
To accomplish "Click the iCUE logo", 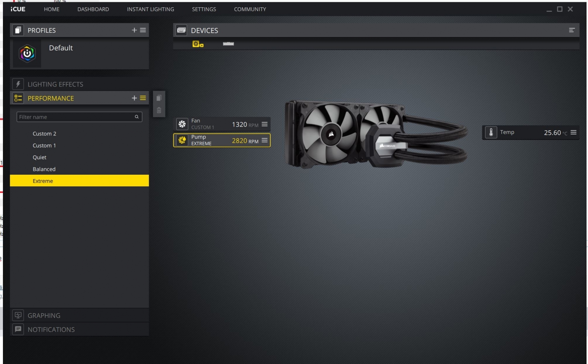I will (18, 9).
